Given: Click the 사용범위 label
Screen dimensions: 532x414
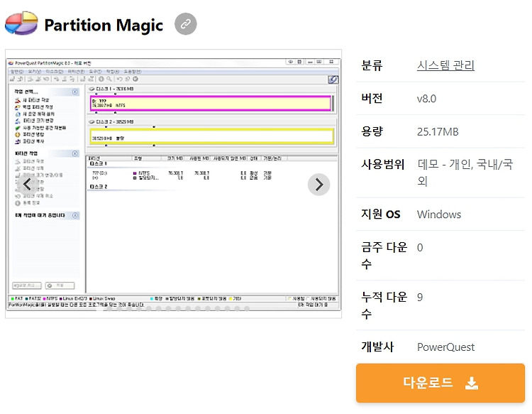Looking at the screenshot, I should pyautogui.click(x=383, y=164).
